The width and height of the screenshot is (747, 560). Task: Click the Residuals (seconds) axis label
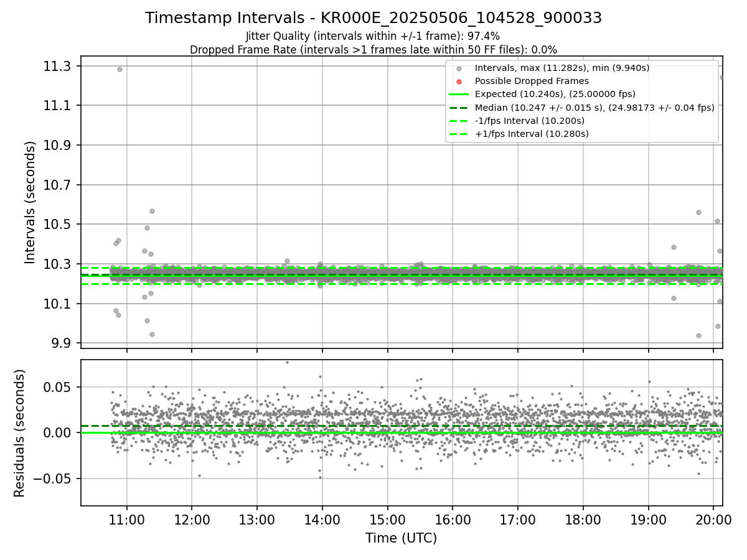coord(20,433)
